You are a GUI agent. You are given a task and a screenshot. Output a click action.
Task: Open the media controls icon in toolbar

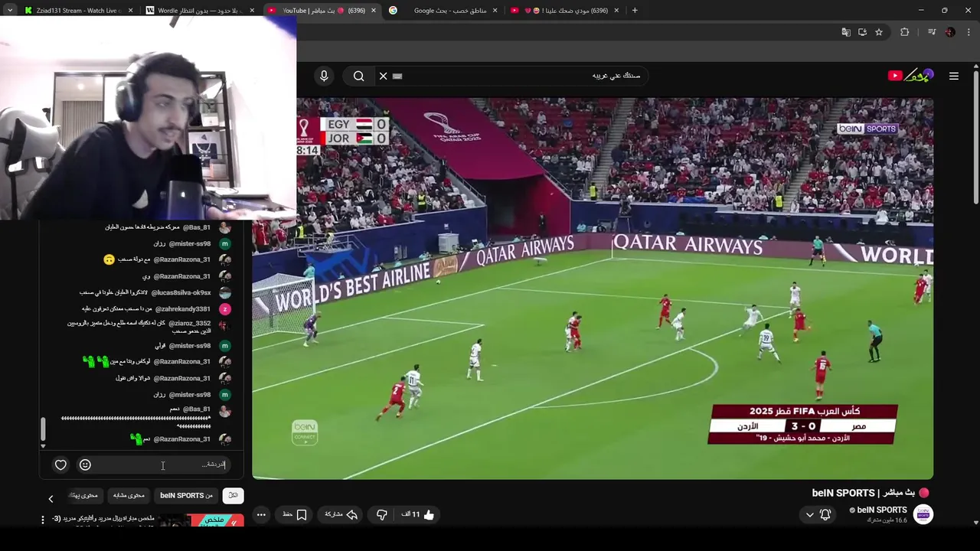click(932, 32)
